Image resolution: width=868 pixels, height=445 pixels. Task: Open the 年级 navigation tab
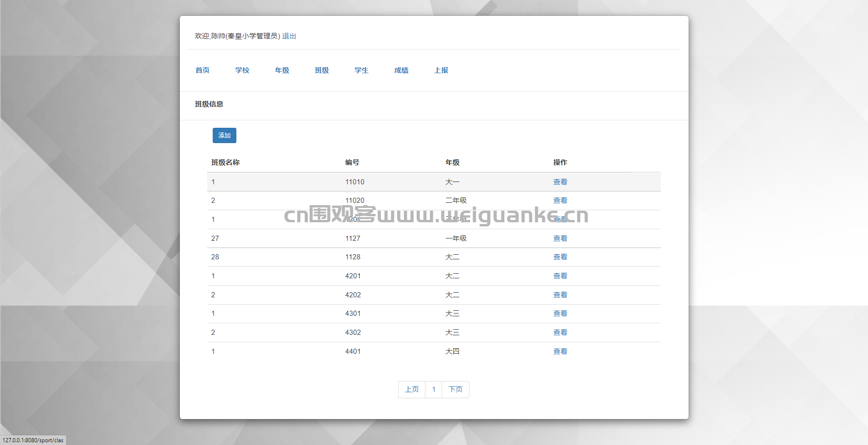[x=282, y=70]
